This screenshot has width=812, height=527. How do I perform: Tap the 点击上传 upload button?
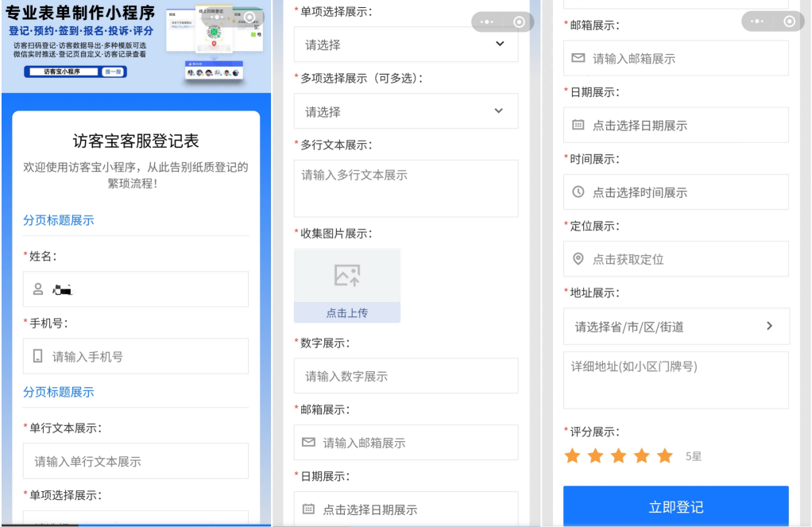(x=347, y=313)
